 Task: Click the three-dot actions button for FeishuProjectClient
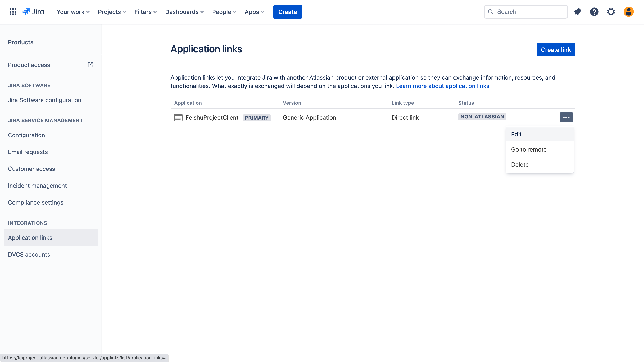566,117
